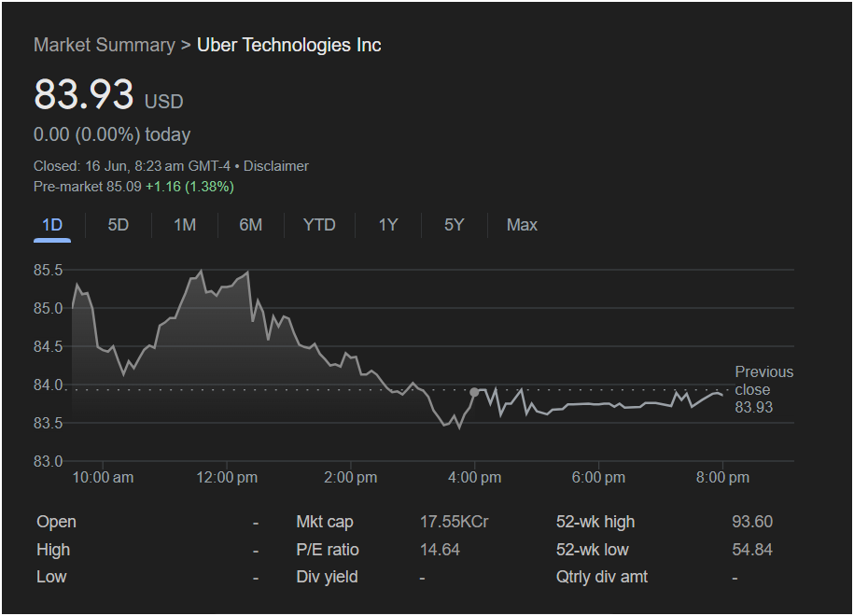This screenshot has height=616, width=854.
Task: Select the 1D time range tab
Action: pos(52,225)
